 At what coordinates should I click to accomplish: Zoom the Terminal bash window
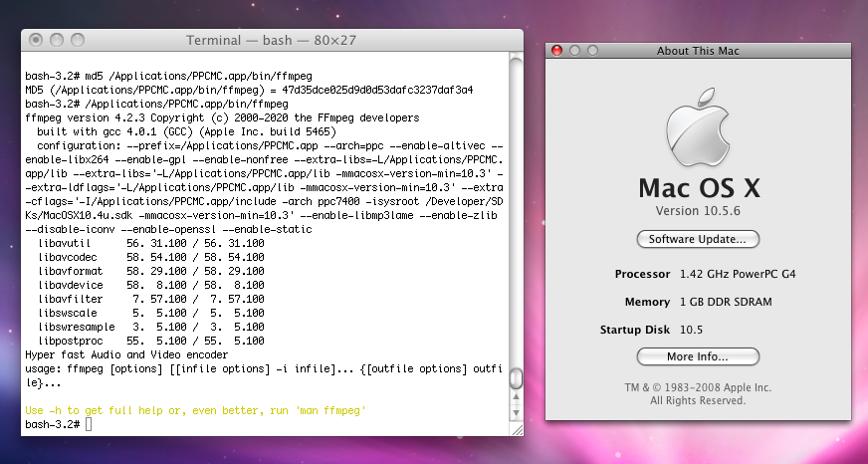click(78, 40)
